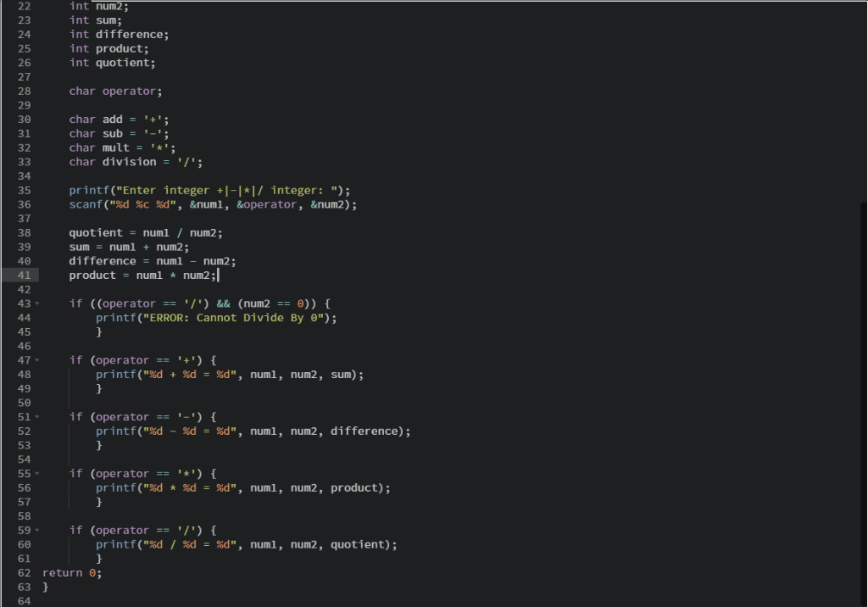868x607 pixels.
Task: Click the 'int product;' declaration line
Action: pos(108,48)
